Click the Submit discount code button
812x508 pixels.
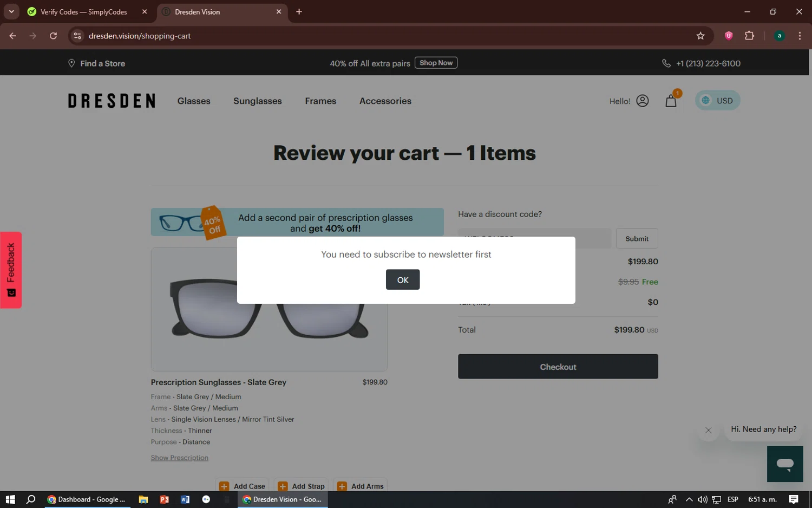637,238
